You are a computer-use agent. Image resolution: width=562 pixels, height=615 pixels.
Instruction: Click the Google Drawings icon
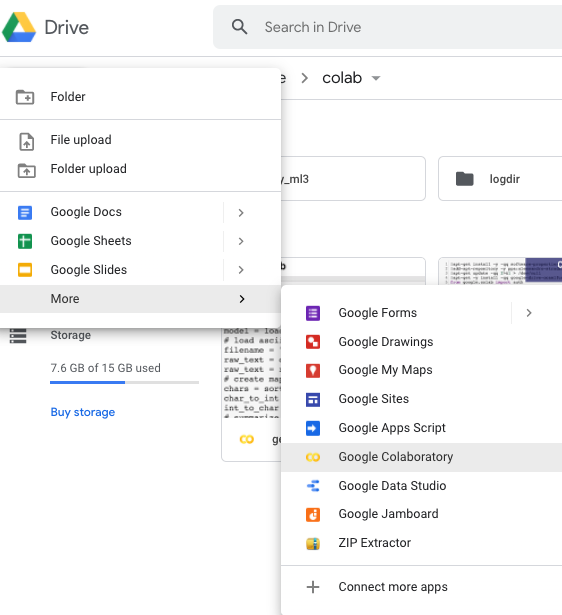point(313,342)
